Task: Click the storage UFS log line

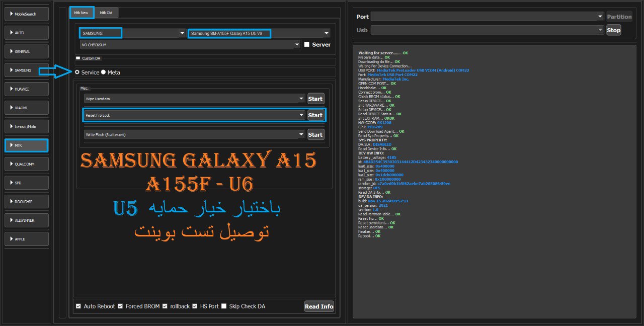Action: [x=370, y=188]
